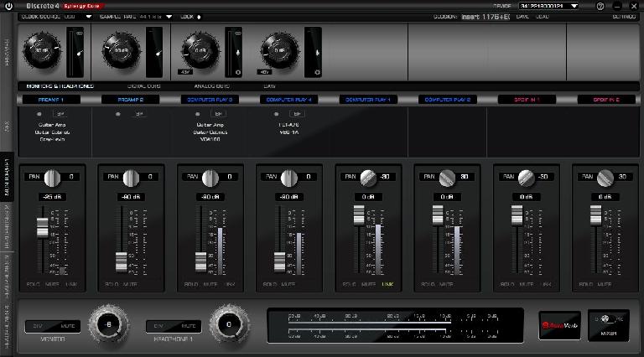Open the help question mark icon

(x=600, y=6)
